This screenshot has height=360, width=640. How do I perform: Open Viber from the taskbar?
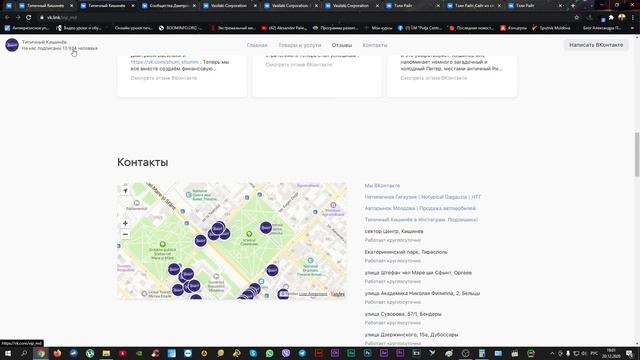(x=286, y=353)
